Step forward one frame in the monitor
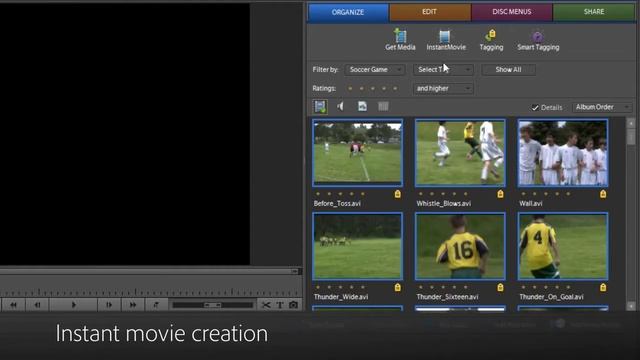The height and width of the screenshot is (360, 640). tap(109, 305)
